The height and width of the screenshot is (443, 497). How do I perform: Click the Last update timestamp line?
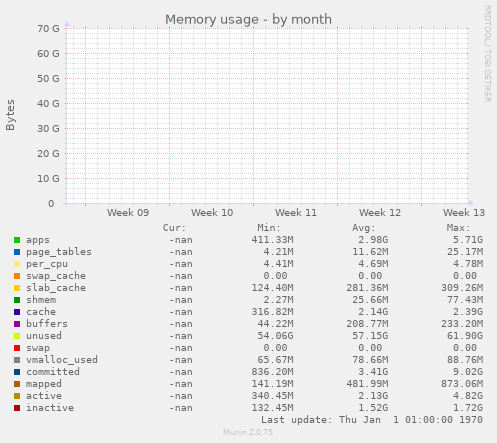372,420
